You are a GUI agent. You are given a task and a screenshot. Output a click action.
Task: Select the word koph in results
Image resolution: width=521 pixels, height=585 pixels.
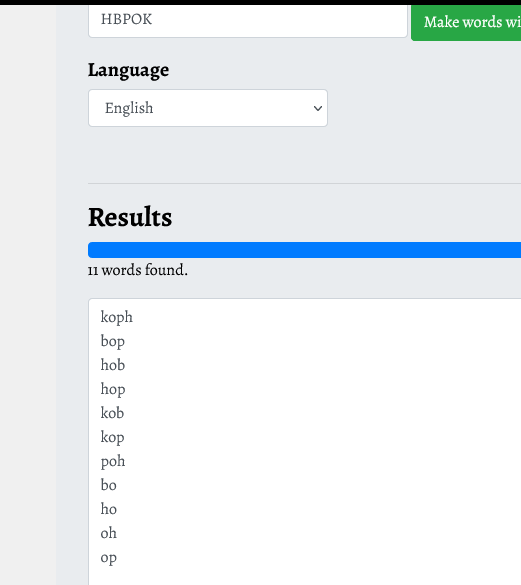[x=116, y=317]
